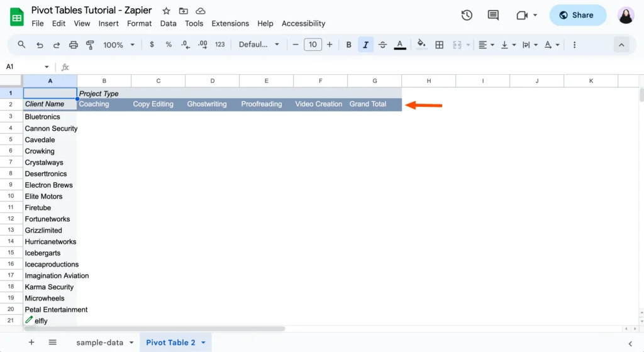This screenshot has height=352, width=644.
Task: Print the spreadsheet
Action: point(73,45)
